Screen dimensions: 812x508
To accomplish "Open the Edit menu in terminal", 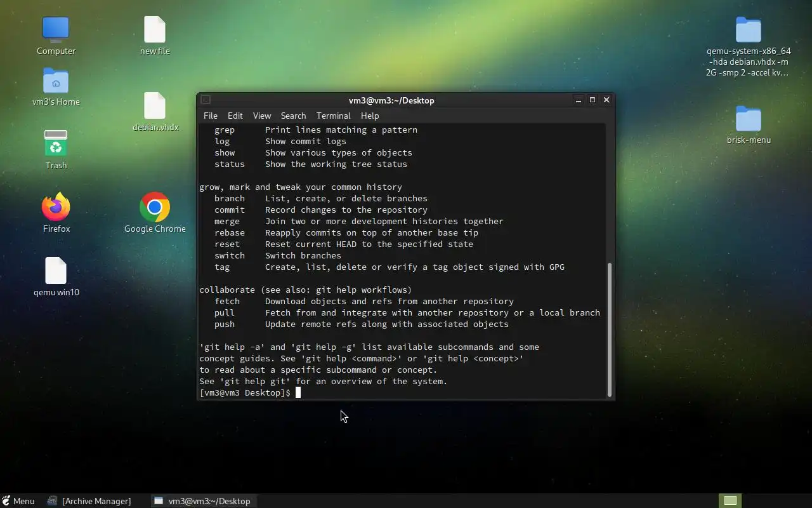I will pos(235,116).
